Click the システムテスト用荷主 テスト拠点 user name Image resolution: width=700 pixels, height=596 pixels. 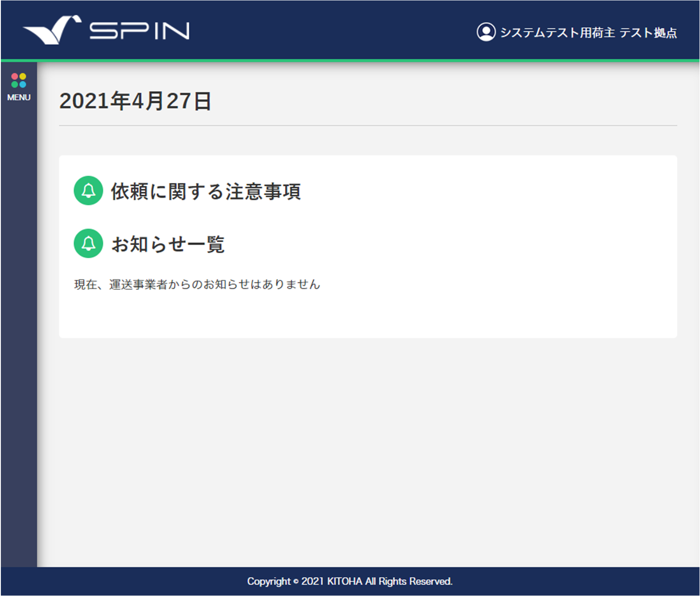click(x=589, y=32)
